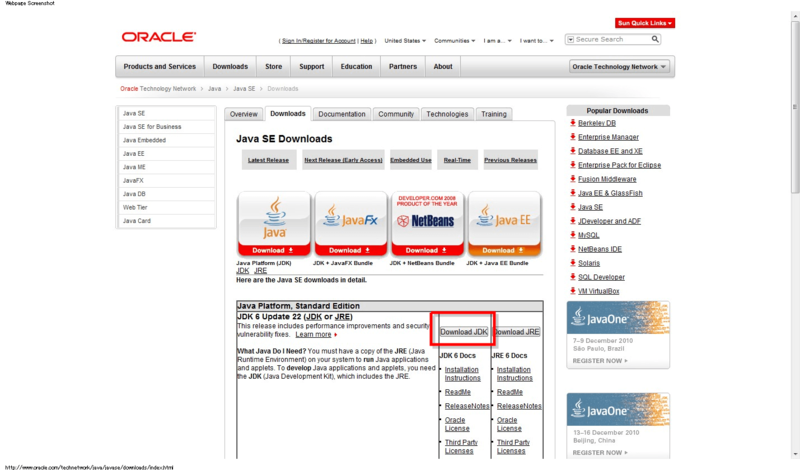Click the JDK + JavaFX Bundle download tile

point(351,224)
